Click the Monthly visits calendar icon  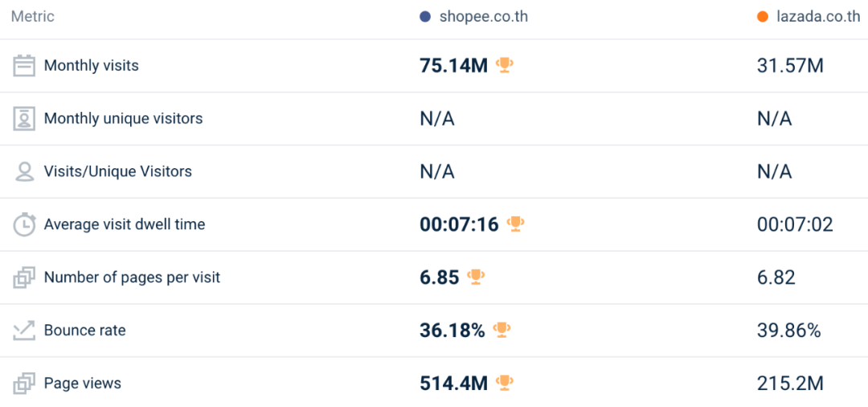pos(25,66)
